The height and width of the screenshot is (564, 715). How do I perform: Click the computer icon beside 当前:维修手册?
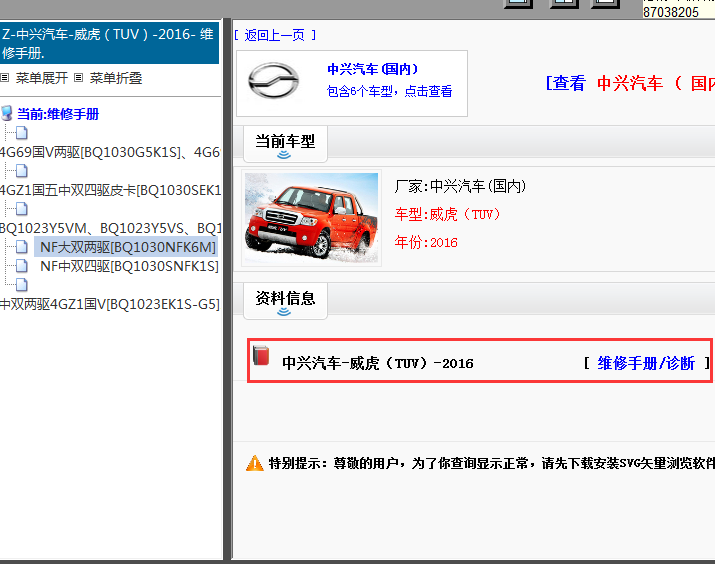tap(7, 114)
